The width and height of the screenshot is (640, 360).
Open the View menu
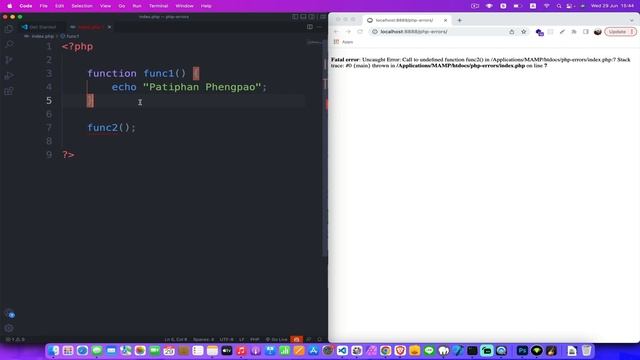105,6
